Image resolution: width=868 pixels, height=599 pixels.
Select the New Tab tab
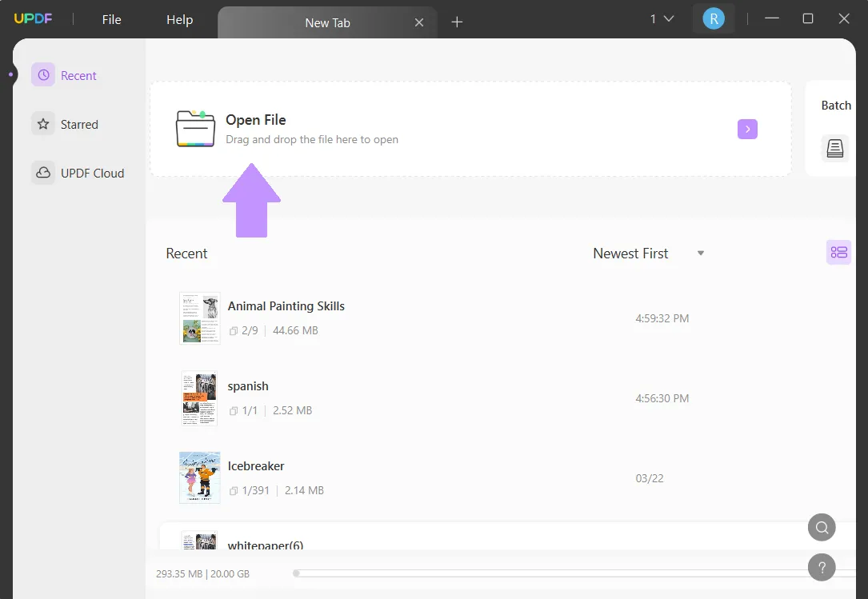[x=327, y=22]
